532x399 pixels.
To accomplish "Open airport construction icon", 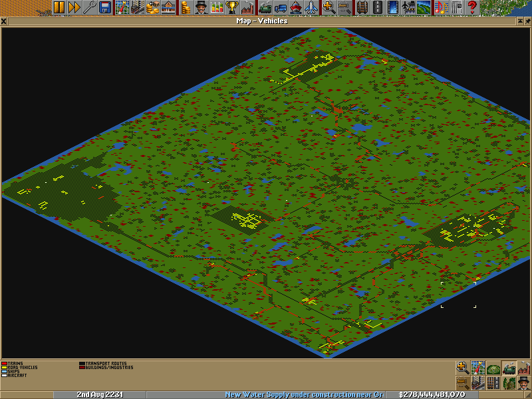I will pos(408,7).
